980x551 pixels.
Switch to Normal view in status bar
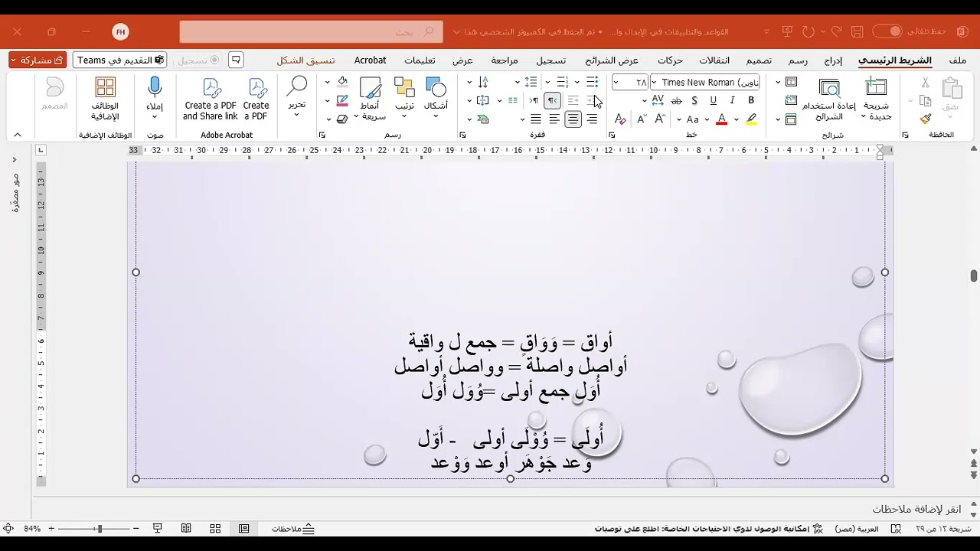click(243, 529)
